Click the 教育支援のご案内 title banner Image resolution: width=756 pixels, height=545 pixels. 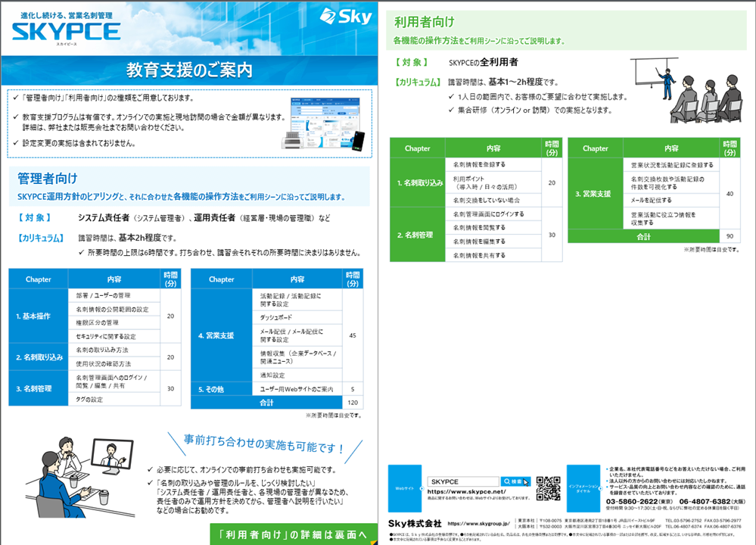click(x=189, y=70)
